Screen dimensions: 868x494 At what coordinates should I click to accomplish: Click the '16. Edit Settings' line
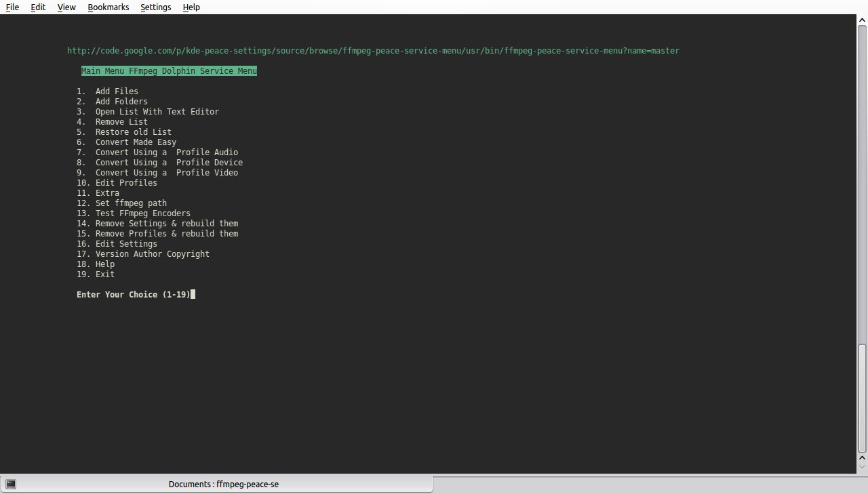[x=117, y=244]
